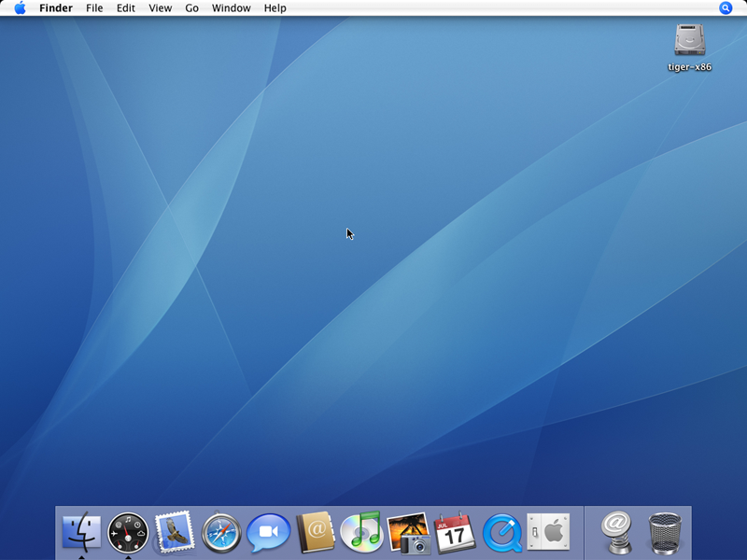The height and width of the screenshot is (560, 747).
Task: Open the Help menu
Action: click(x=275, y=8)
